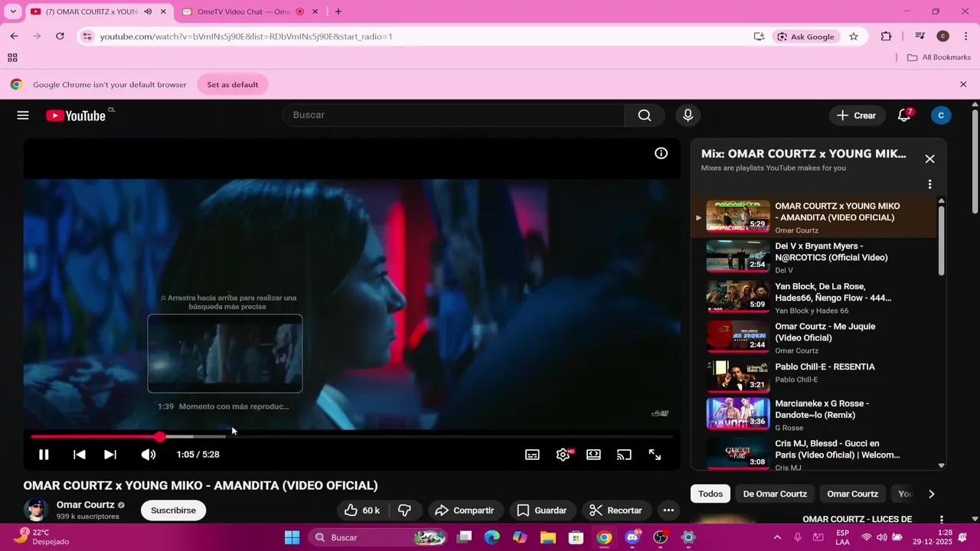This screenshot has width=980, height=551.
Task: Open options for LUCES DE video suggestion
Action: point(941,520)
